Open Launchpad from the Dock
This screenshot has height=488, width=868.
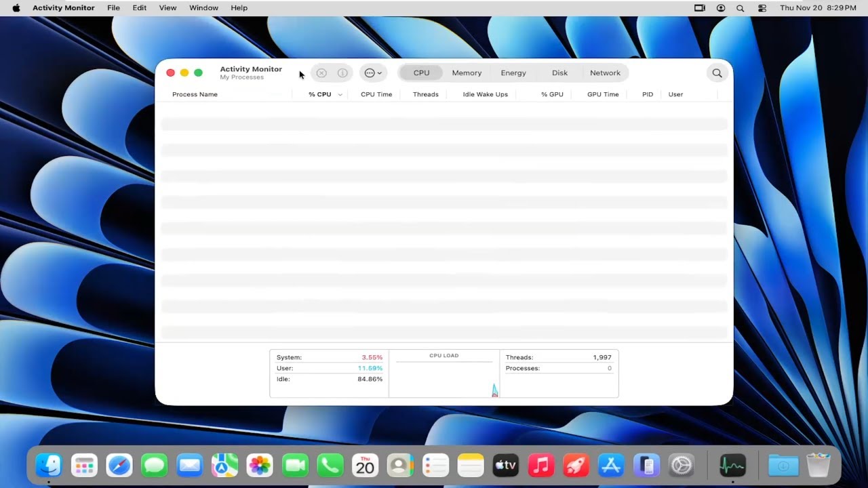pyautogui.click(x=84, y=466)
